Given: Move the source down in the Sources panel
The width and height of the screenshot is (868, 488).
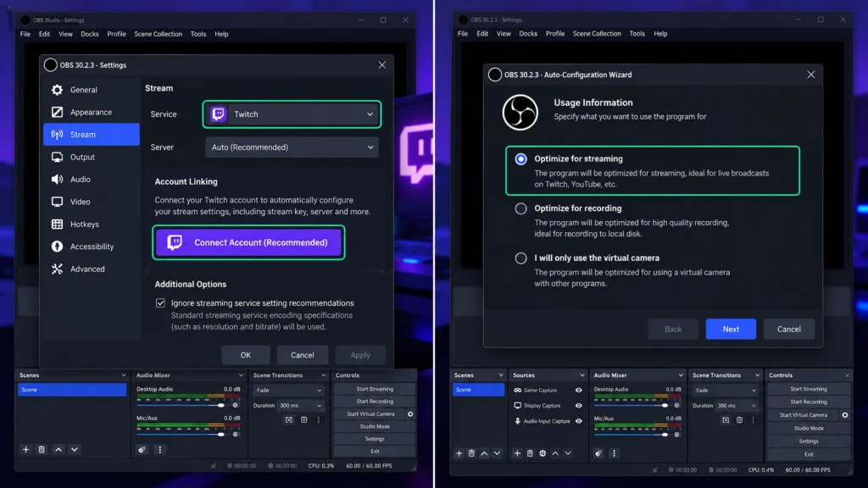Looking at the screenshot, I should click(x=568, y=453).
